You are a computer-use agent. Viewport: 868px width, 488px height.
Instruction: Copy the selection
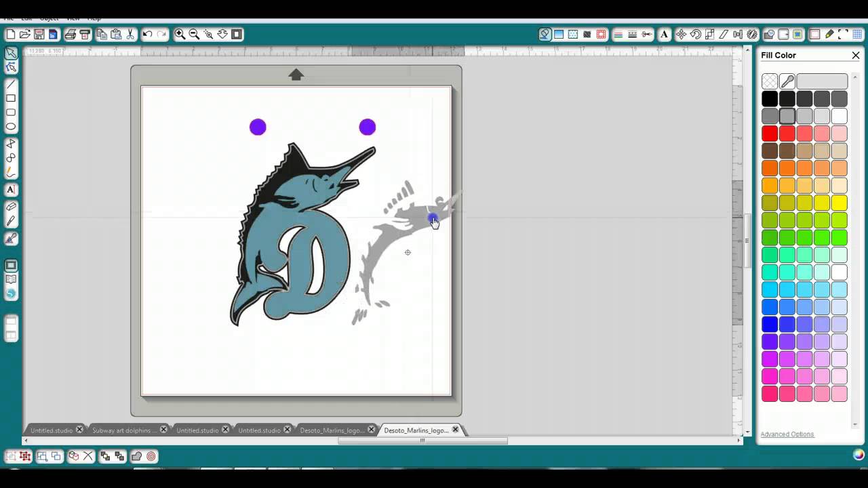tap(102, 34)
